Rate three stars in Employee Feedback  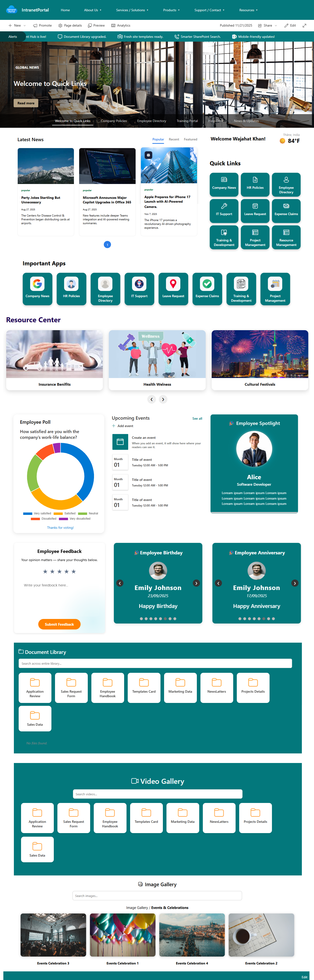(x=59, y=571)
